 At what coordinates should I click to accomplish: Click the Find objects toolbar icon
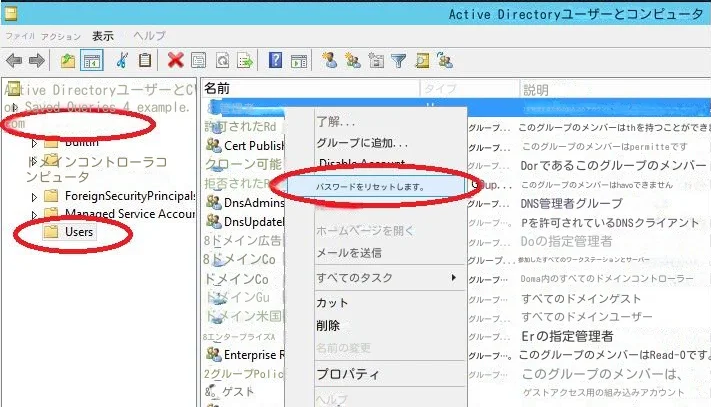(x=422, y=60)
